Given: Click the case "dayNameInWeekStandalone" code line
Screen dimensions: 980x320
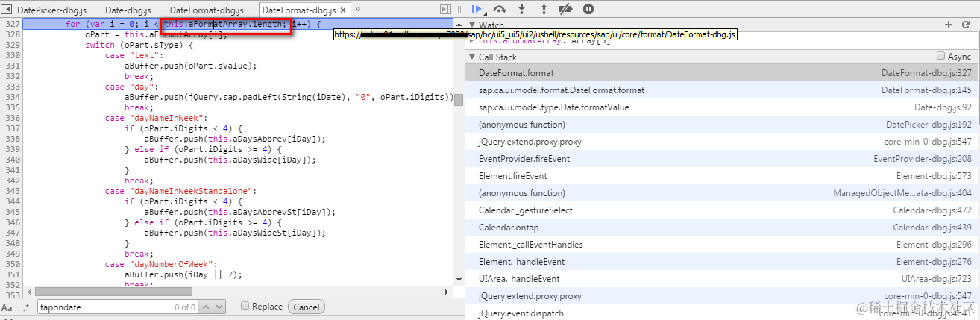Looking at the screenshot, I should (x=180, y=191).
